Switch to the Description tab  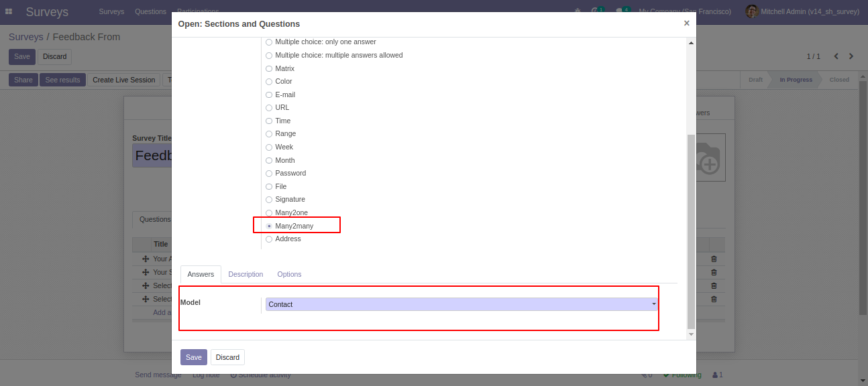(x=246, y=274)
